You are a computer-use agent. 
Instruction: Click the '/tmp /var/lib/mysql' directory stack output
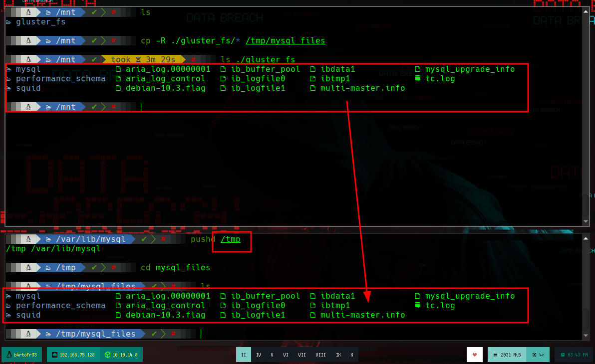click(53, 249)
